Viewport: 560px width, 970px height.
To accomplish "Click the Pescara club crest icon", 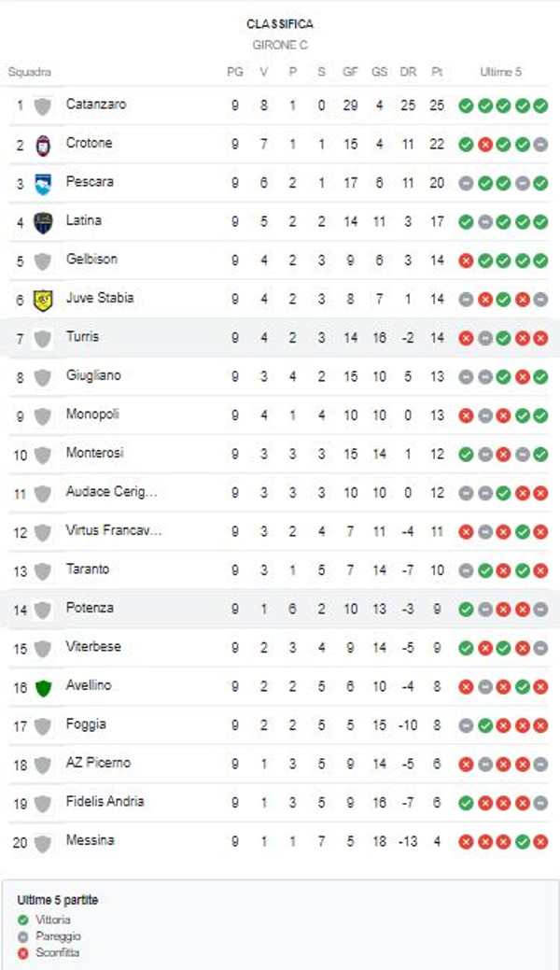I will tap(42, 183).
